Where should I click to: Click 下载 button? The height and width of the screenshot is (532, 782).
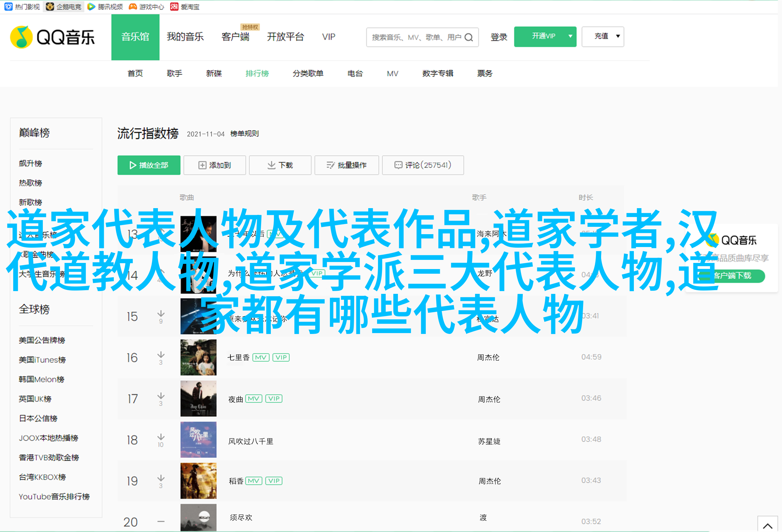[x=280, y=165]
